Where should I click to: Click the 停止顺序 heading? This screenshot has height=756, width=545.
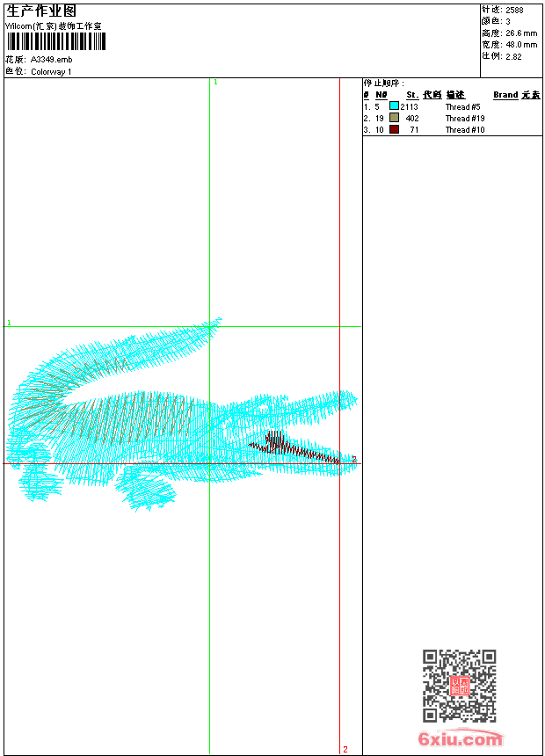click(384, 84)
